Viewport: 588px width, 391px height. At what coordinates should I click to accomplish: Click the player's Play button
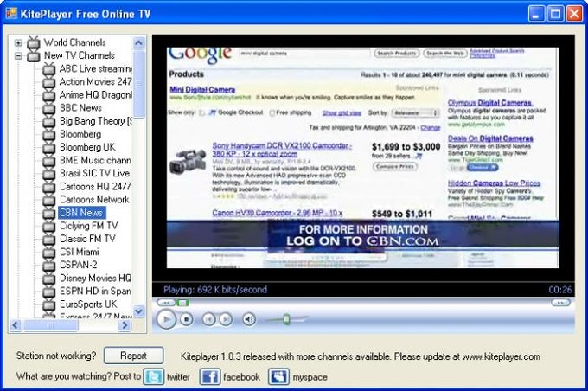[x=166, y=320]
